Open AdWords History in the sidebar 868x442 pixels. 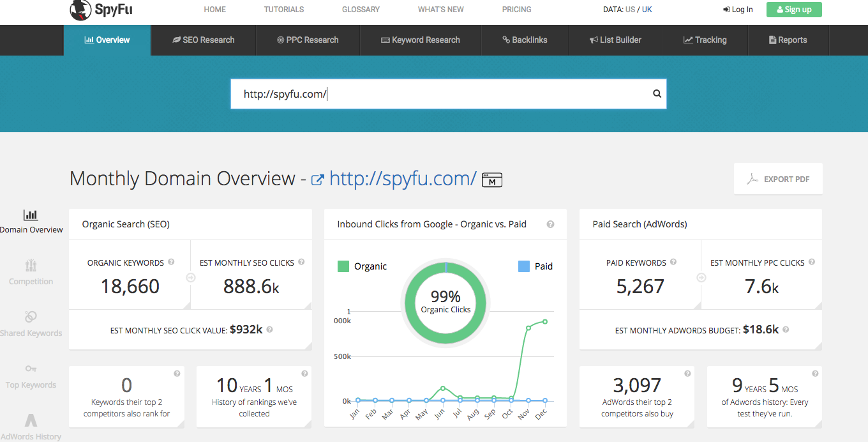(31, 429)
